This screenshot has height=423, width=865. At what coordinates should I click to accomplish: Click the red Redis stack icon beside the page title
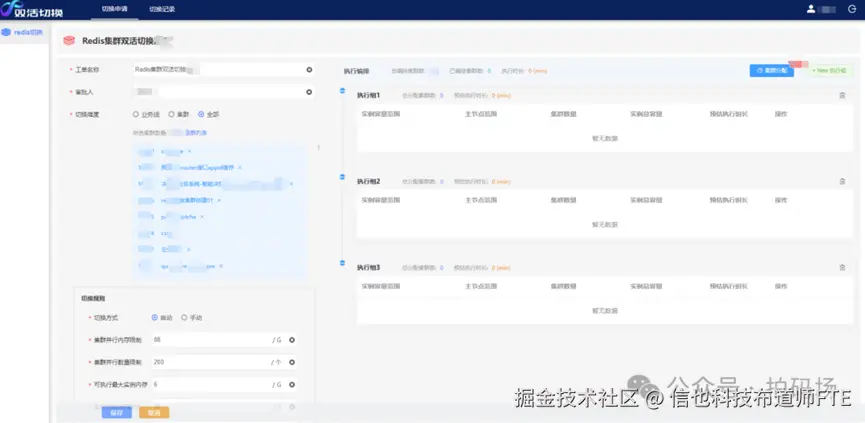click(x=69, y=40)
